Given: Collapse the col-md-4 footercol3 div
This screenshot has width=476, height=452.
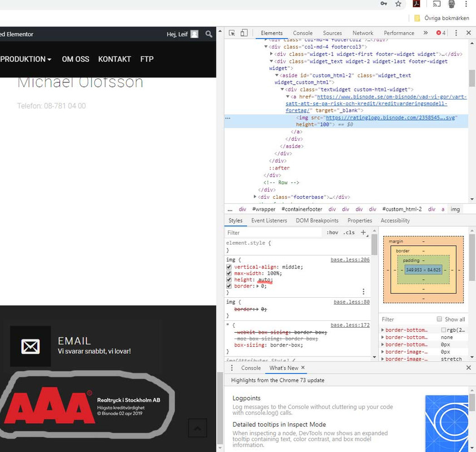Looking at the screenshot, I should pyautogui.click(x=266, y=47).
